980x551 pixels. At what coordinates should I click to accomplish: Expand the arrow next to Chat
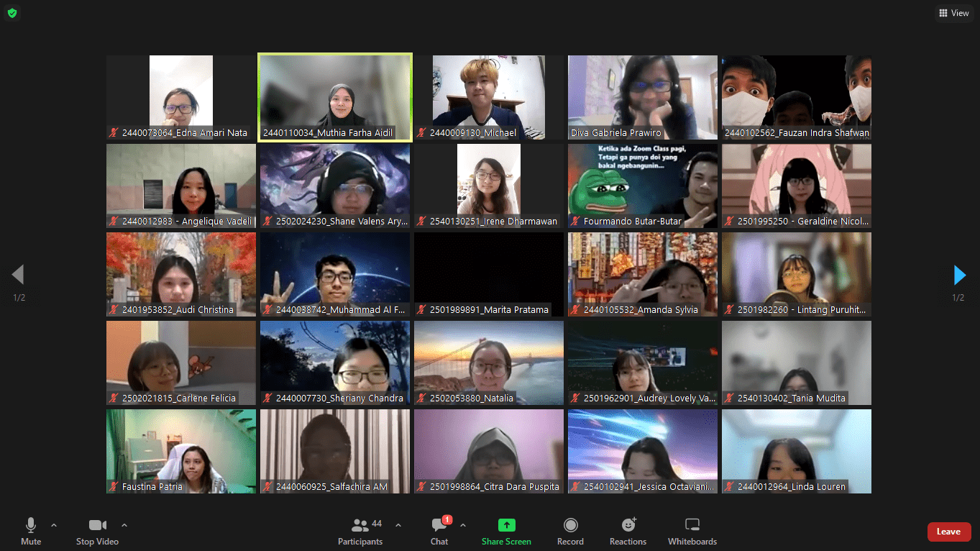click(x=462, y=525)
